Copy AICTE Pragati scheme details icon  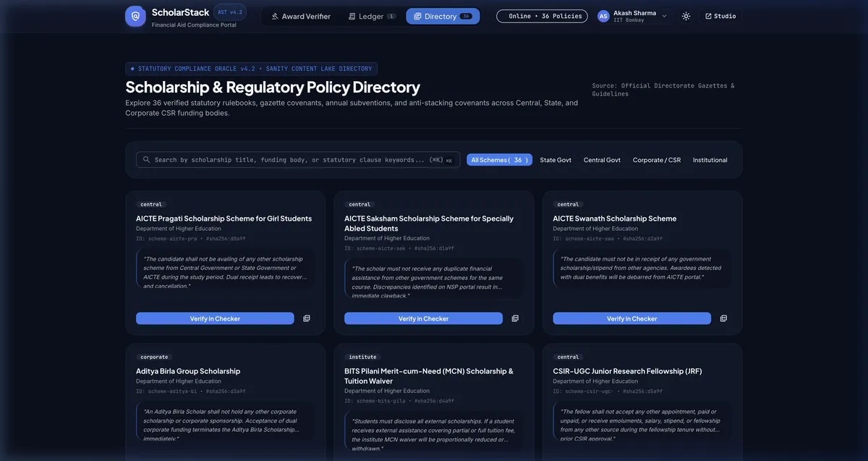307,318
